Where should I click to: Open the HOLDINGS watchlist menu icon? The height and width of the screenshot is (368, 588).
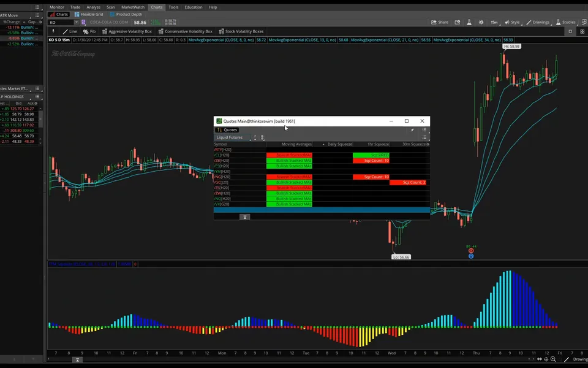pos(37,96)
